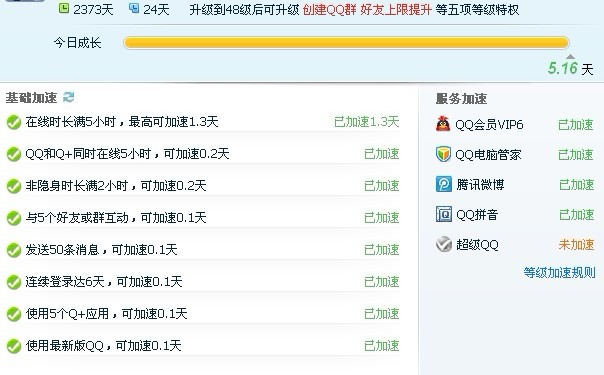
Task: Click the QQ电脑管家 service name
Action: (488, 155)
